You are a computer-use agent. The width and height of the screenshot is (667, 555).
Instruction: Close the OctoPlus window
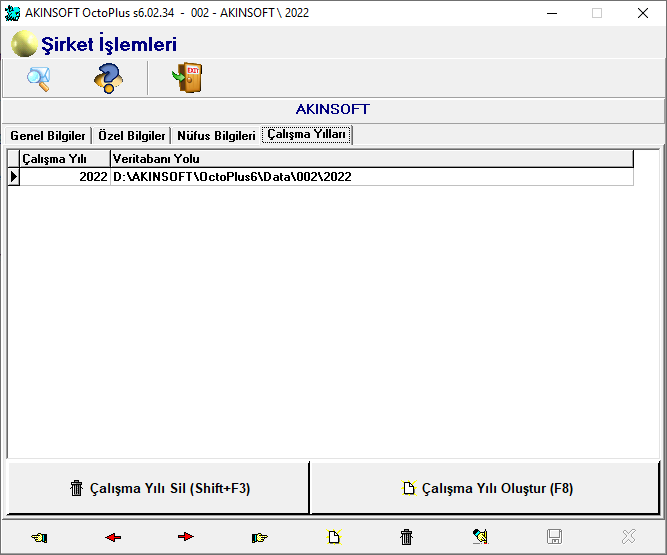coord(643,13)
